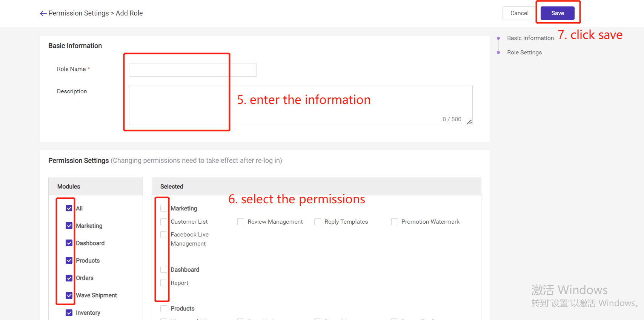Uncheck the All modules checkbox
644x320 pixels.
(x=69, y=208)
